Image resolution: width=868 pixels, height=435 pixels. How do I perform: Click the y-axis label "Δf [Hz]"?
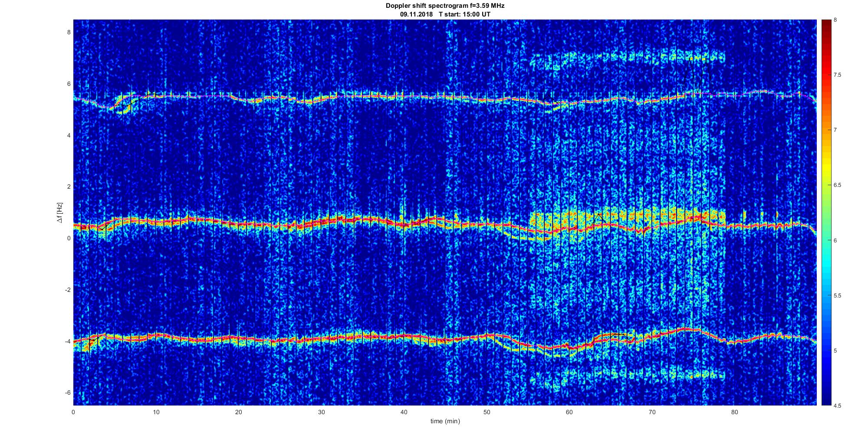point(59,213)
